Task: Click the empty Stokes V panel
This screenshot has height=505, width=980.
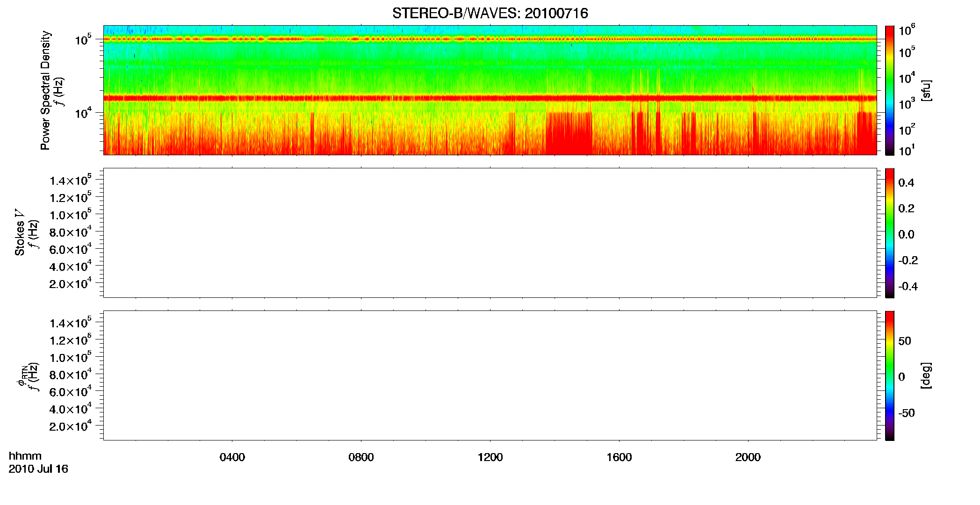Action: point(490,233)
